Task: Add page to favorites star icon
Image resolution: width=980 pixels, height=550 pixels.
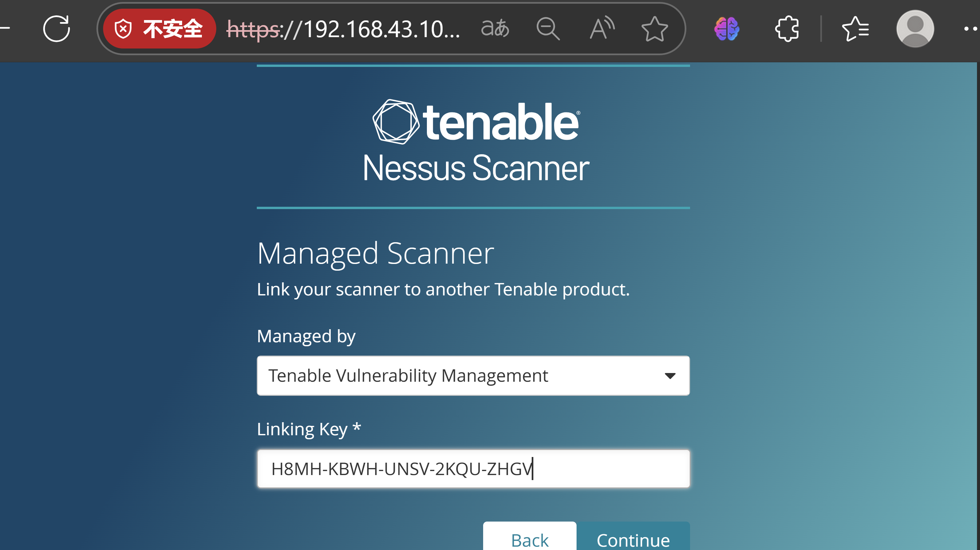Action: (x=654, y=28)
